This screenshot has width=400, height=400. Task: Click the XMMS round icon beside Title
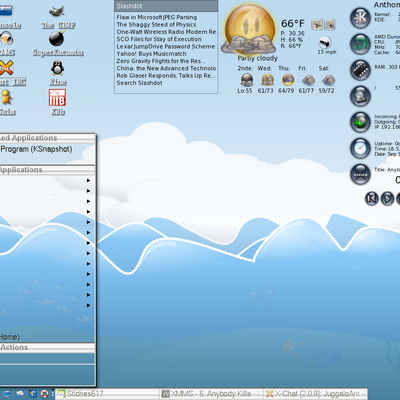360,174
